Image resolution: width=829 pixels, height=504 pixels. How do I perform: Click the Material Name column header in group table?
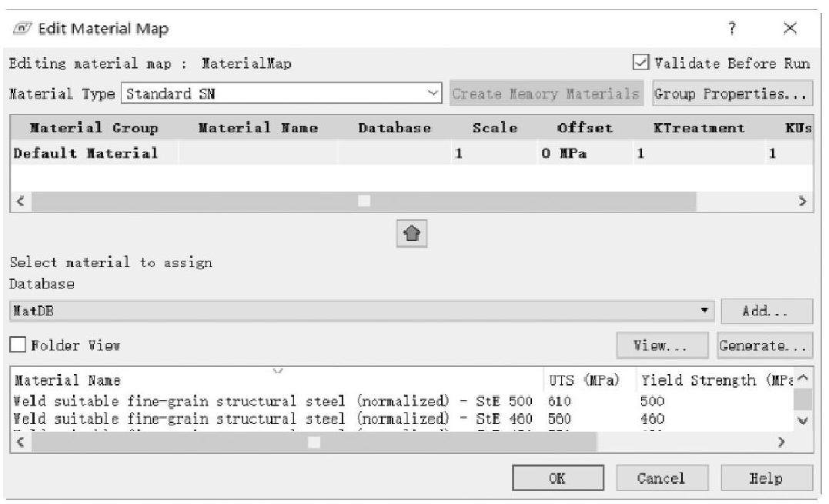(258, 127)
